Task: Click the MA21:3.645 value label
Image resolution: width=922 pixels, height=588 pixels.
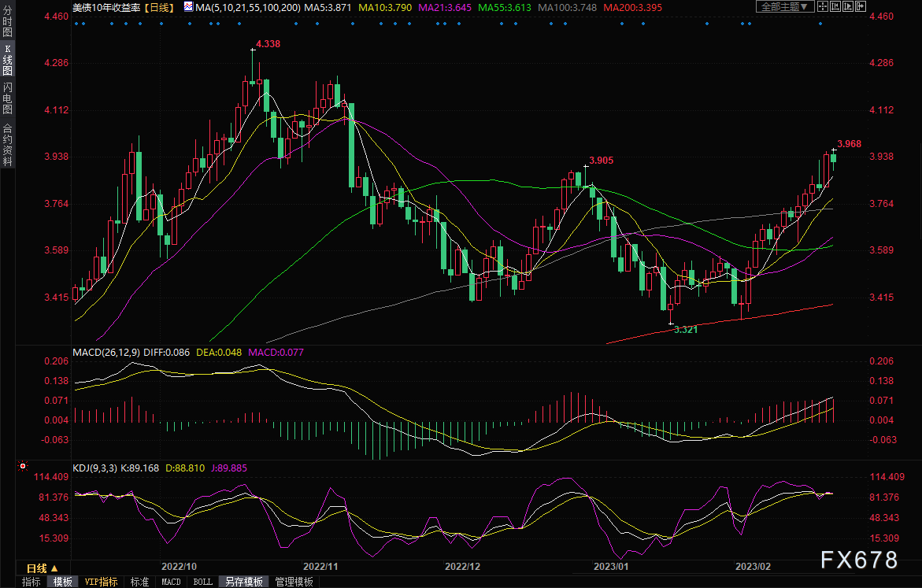Action: [x=445, y=8]
